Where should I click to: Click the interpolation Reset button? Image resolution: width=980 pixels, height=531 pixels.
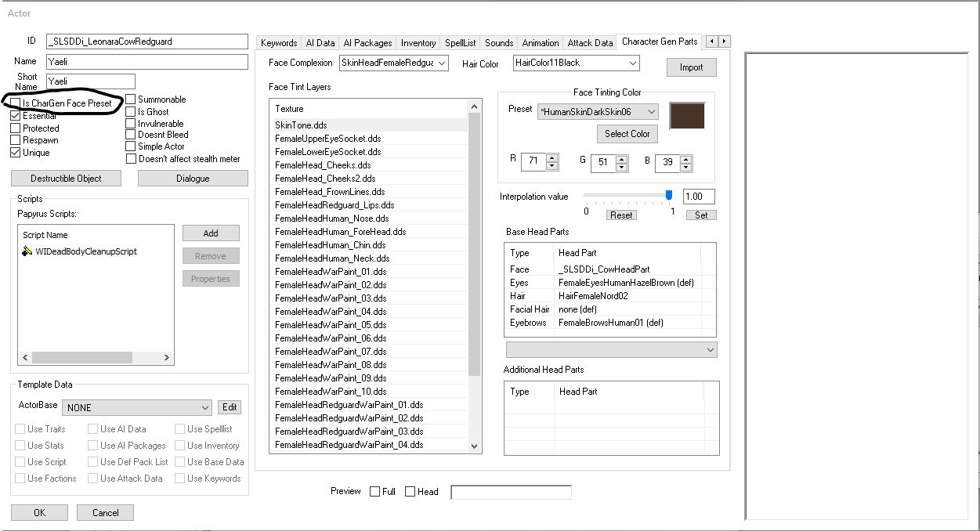621,215
